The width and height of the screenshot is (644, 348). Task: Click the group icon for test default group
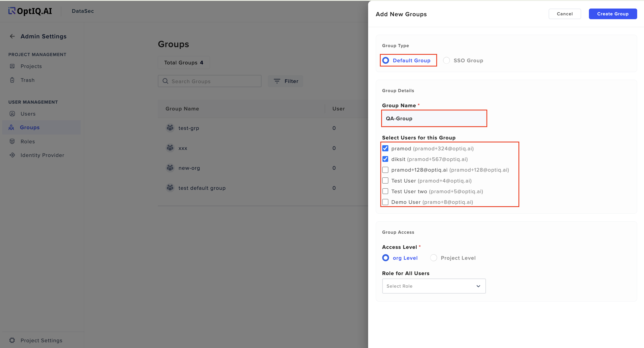(170, 188)
